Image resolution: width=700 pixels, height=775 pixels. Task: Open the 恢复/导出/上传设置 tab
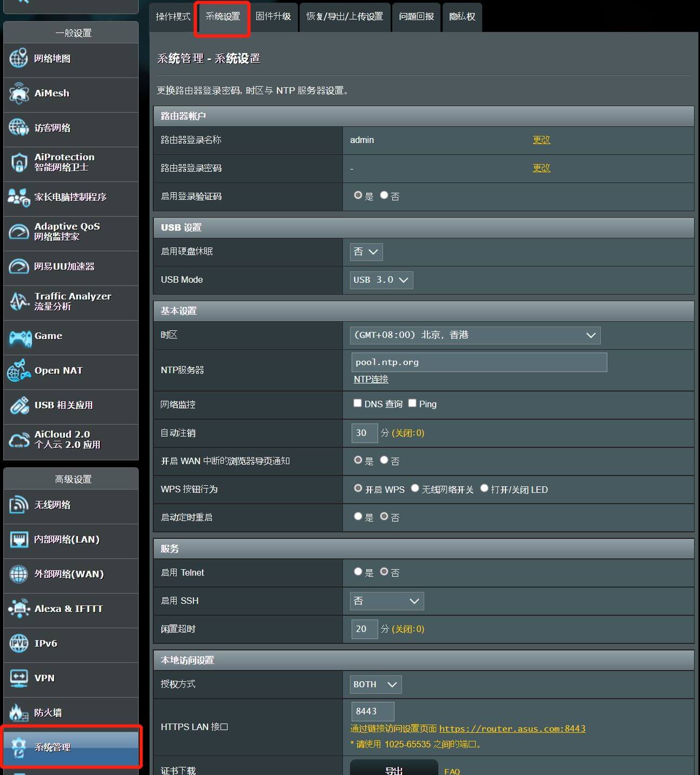tap(345, 17)
